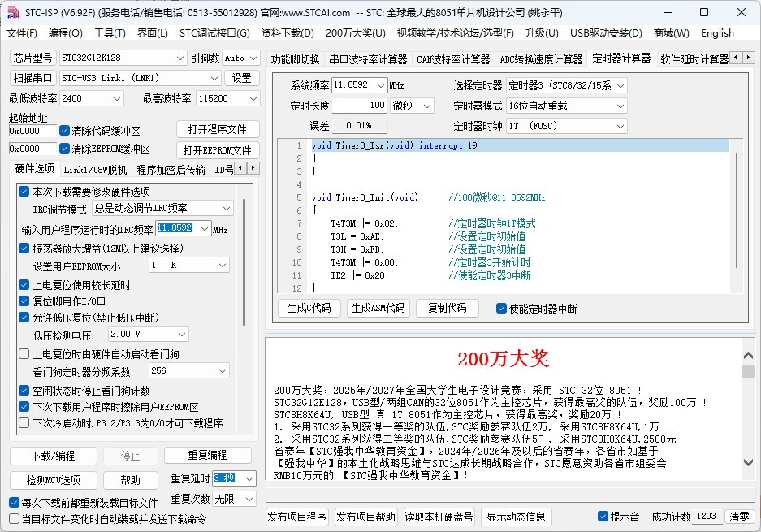Enable 当目标文件变化时自动装载并发送下载命令
This screenshot has width=761, height=532.
click(x=14, y=519)
